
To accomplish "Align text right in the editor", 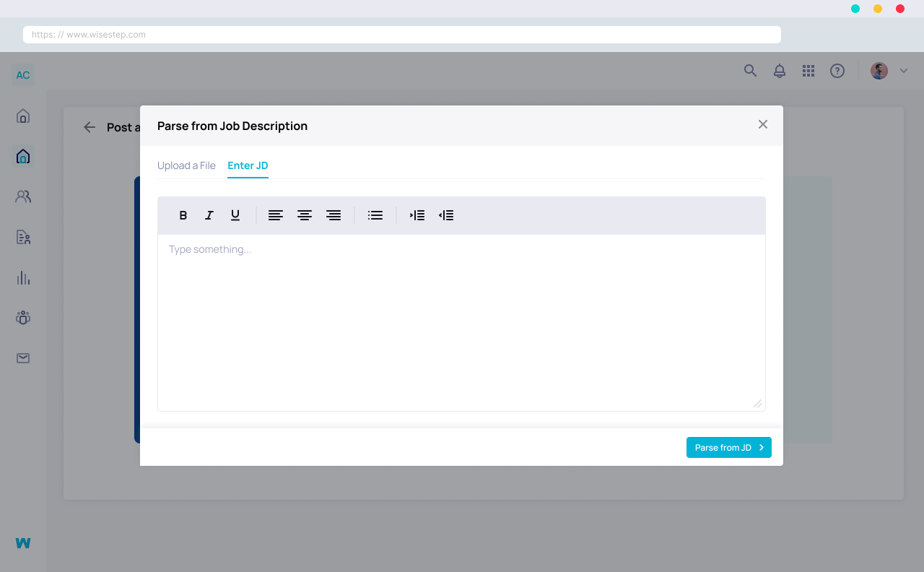I will 334,215.
